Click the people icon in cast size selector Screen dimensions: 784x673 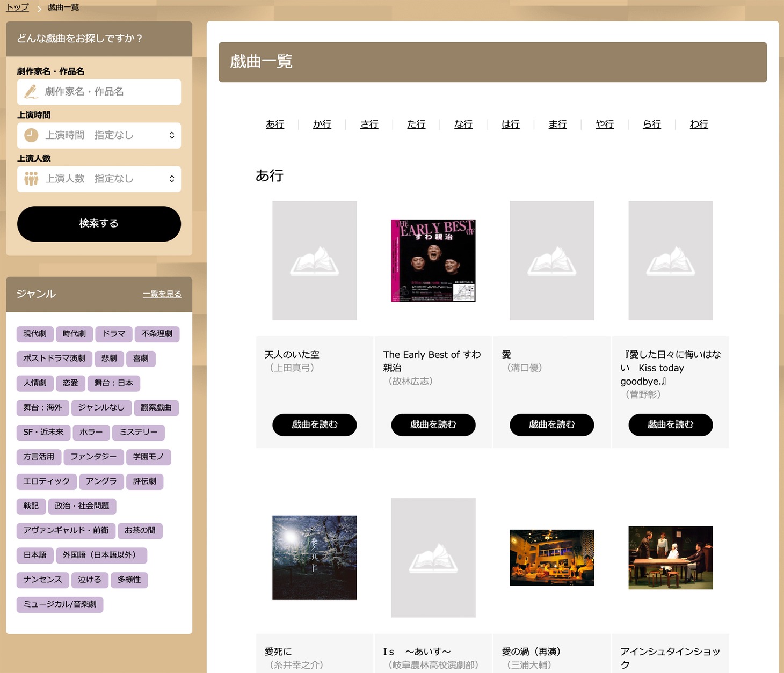click(31, 179)
